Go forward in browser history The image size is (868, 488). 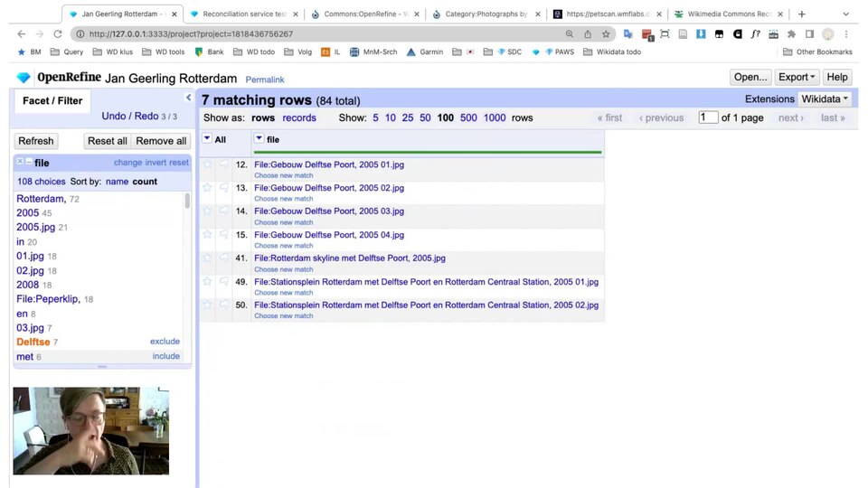coord(39,34)
